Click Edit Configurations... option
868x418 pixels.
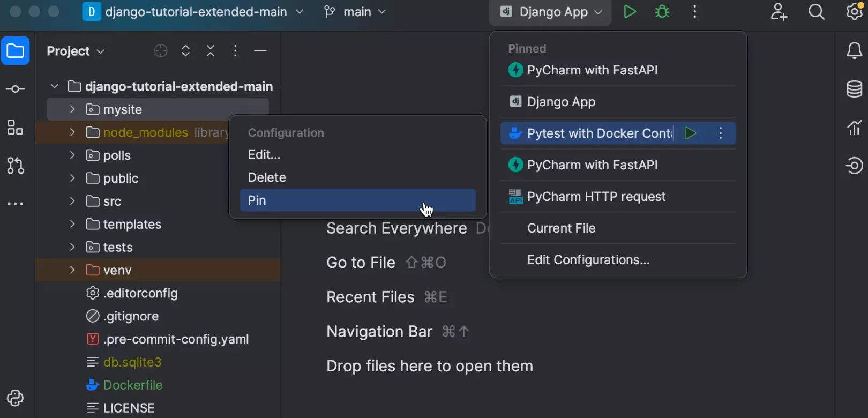coord(588,260)
